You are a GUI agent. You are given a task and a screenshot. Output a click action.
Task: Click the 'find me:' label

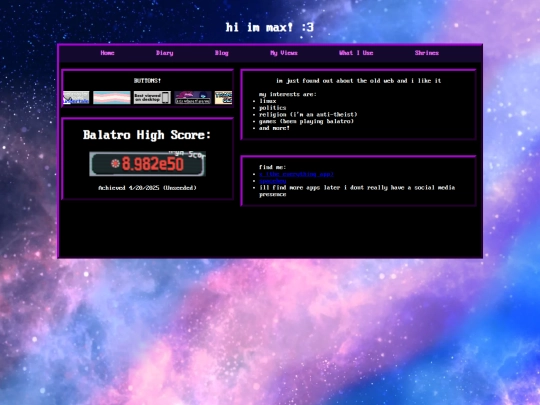tap(272, 167)
